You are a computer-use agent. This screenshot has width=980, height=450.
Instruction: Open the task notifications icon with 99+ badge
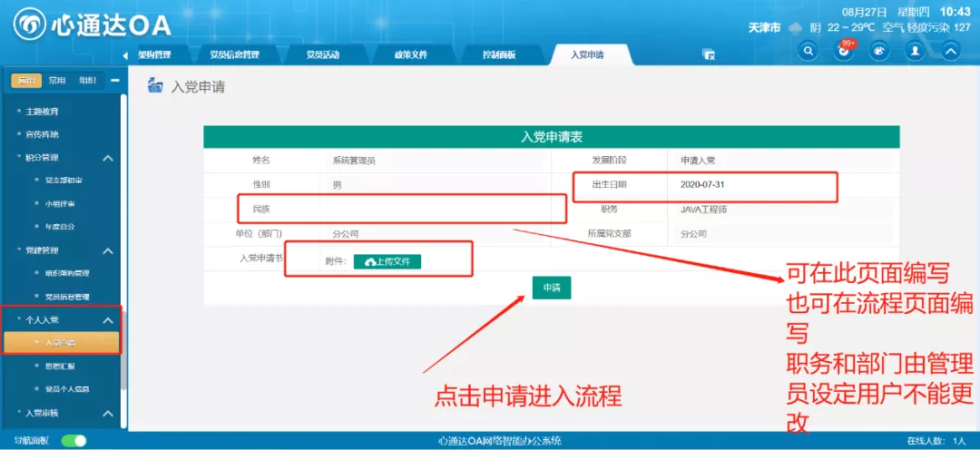[x=844, y=52]
